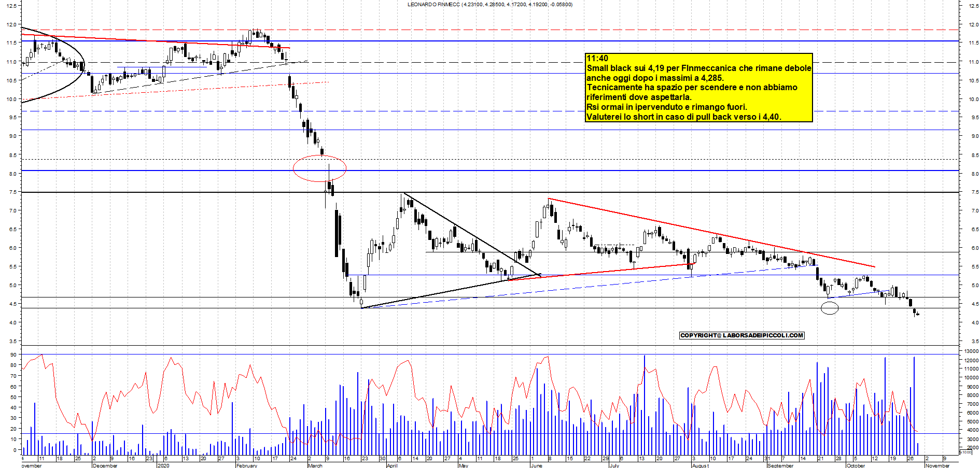980x468 pixels.
Task: Click the "March" label on the time axis
Action: tap(315, 465)
